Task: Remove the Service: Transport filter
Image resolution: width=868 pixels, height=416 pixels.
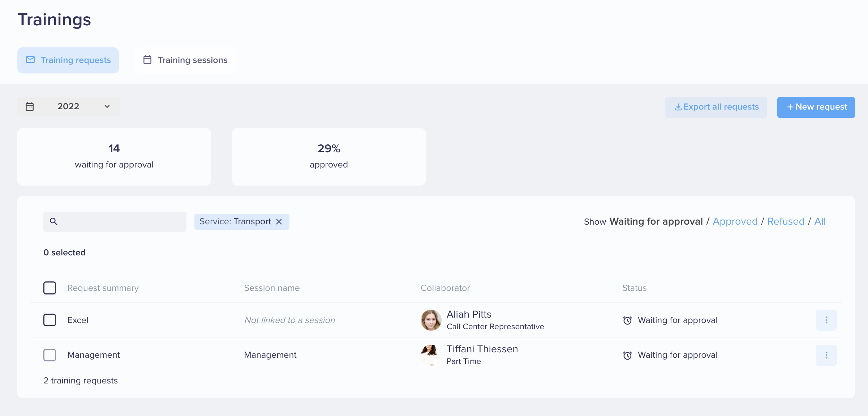Action: click(279, 221)
